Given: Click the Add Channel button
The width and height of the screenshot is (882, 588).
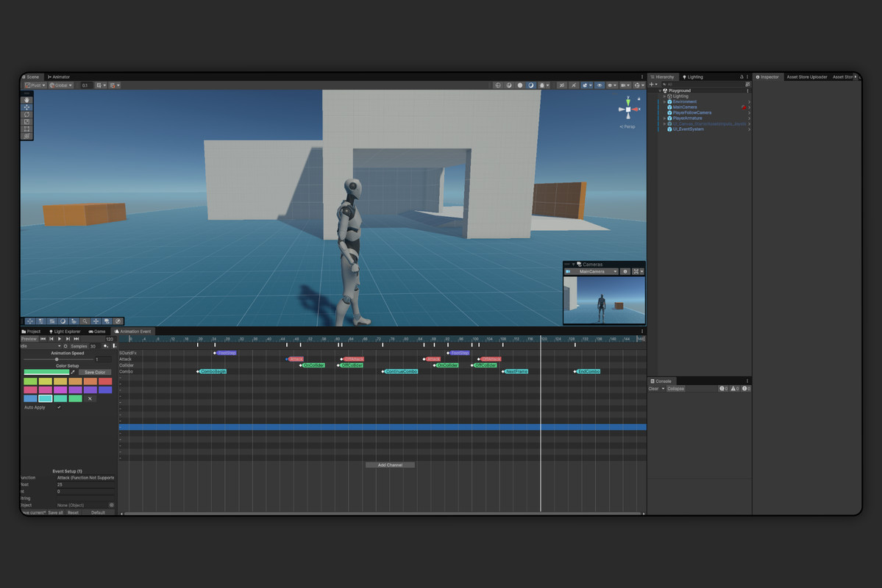Looking at the screenshot, I should [x=390, y=465].
